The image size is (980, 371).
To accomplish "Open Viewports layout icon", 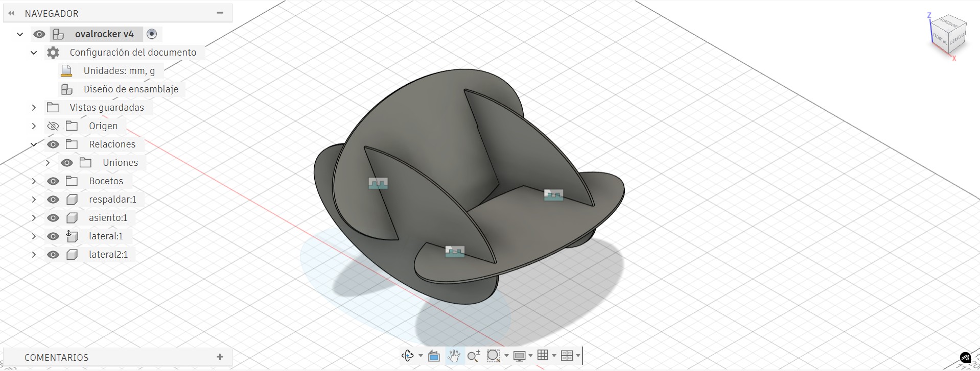I will click(x=567, y=356).
